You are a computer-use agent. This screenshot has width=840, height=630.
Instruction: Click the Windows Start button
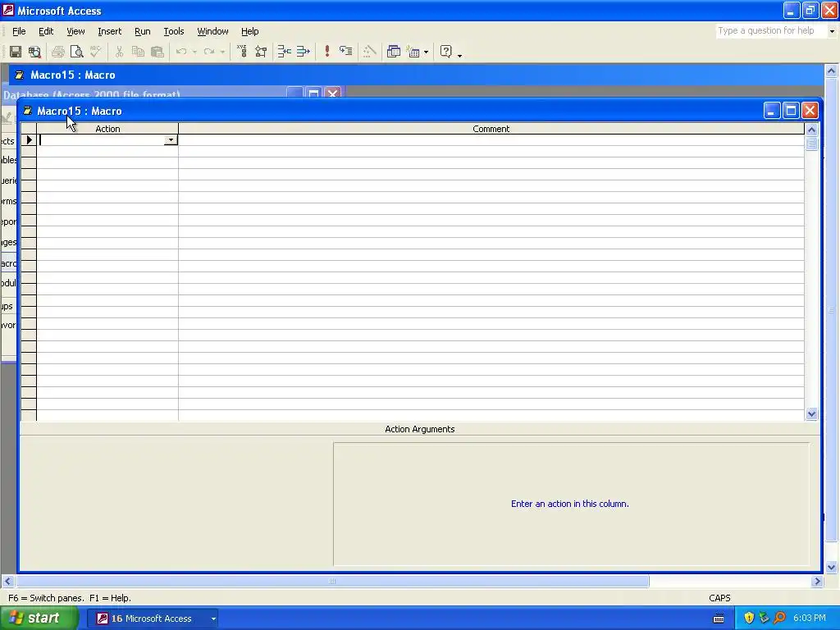(x=39, y=619)
